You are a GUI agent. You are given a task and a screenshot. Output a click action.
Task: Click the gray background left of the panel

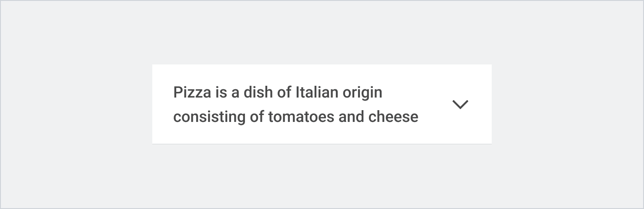click(x=76, y=104)
